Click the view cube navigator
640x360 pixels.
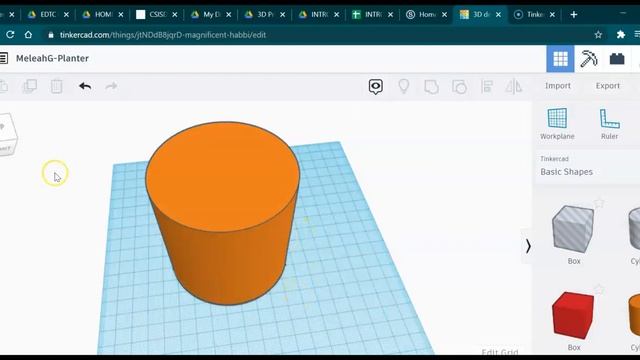coord(7,136)
